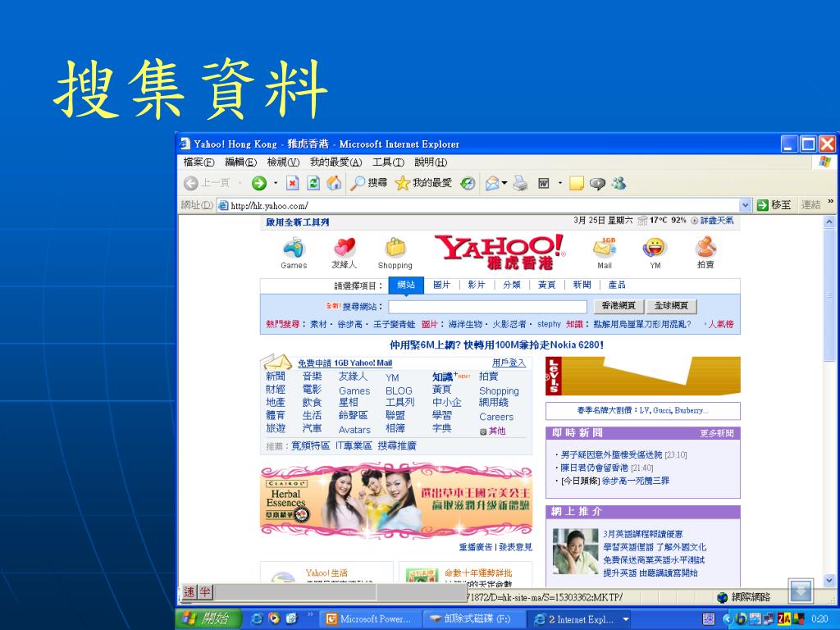
Task: Open the Messenger people toolbar icon
Action: coord(619,183)
